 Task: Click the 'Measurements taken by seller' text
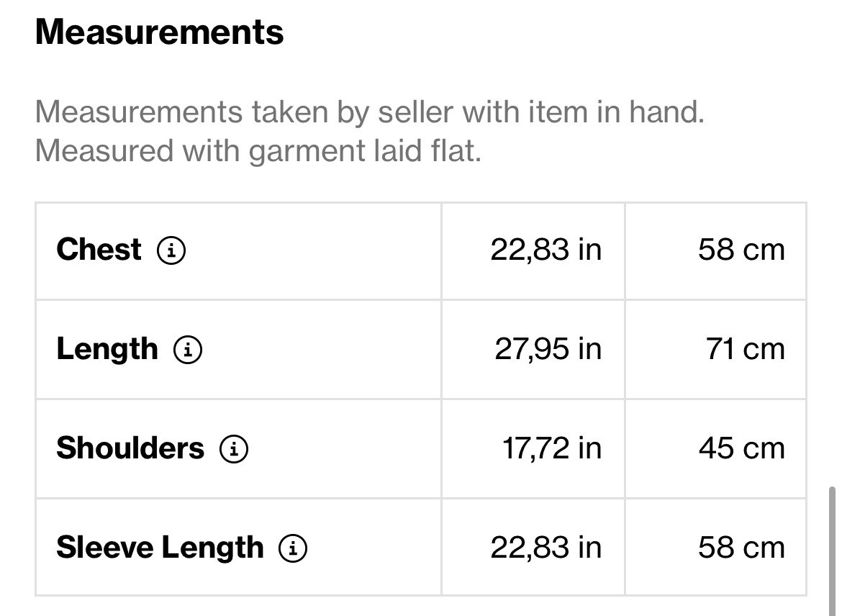(x=369, y=112)
